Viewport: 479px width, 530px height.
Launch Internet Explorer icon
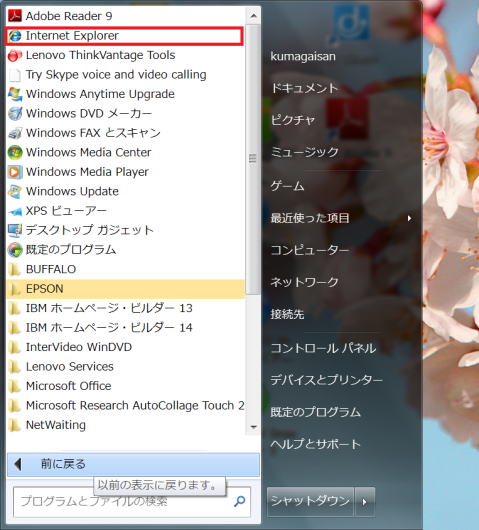pos(15,35)
